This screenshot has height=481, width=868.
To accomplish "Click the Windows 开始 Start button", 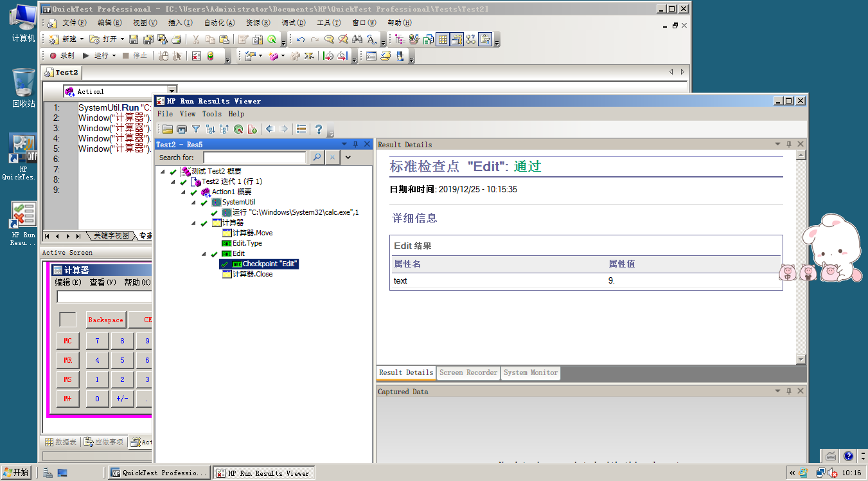I will (x=16, y=473).
